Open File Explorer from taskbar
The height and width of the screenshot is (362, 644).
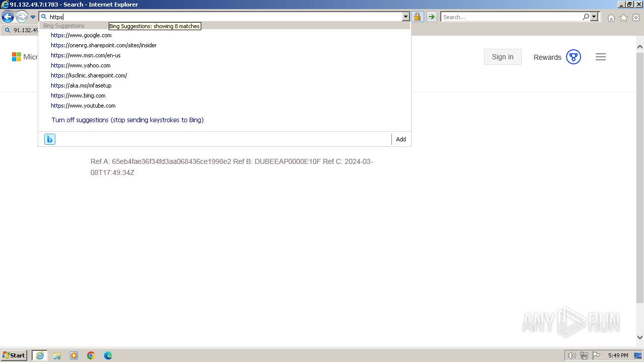click(x=57, y=355)
